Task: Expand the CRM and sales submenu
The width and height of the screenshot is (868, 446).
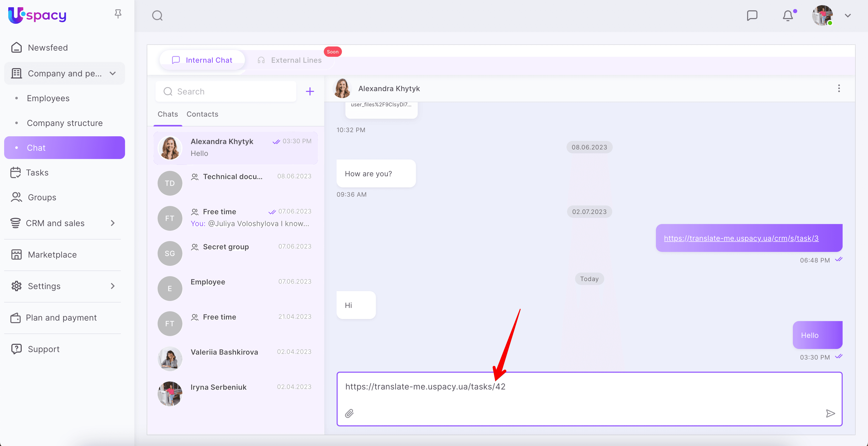Action: 113,223
